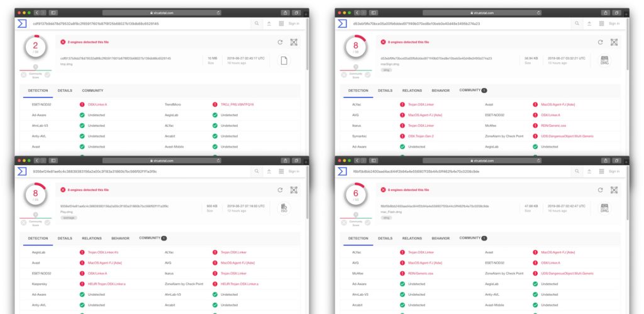The height and width of the screenshot is (314, 644).
Task: Open the Community tab for mac_Flash.dmg
Action: tap(470, 239)
